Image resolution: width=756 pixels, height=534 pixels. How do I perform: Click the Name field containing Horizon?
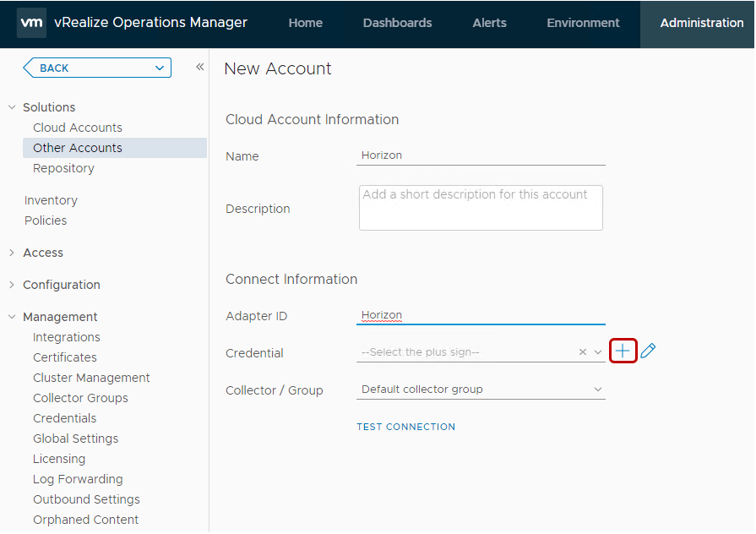[x=480, y=155]
